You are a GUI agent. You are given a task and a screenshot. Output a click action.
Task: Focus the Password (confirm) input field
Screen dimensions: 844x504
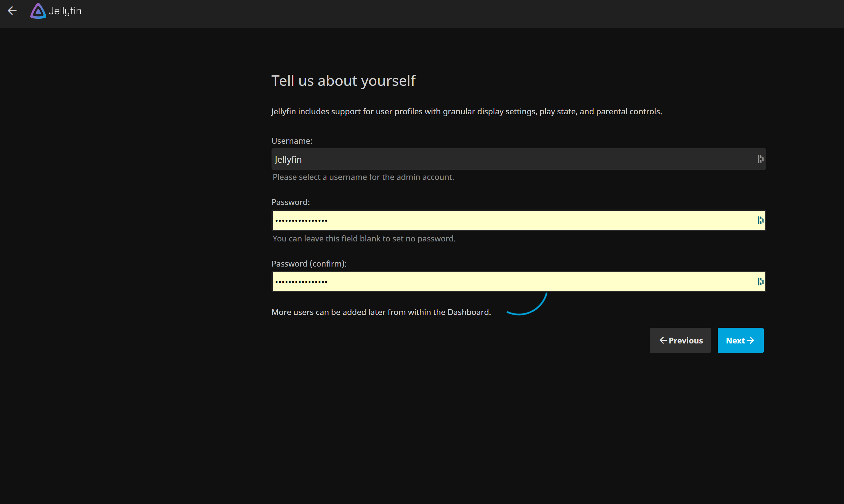[509, 282]
